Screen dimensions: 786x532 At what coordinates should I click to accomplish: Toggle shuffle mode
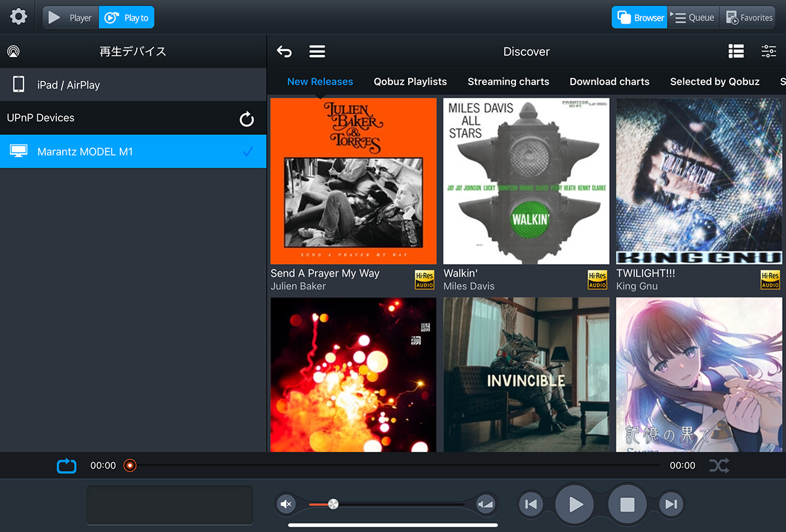click(719, 466)
